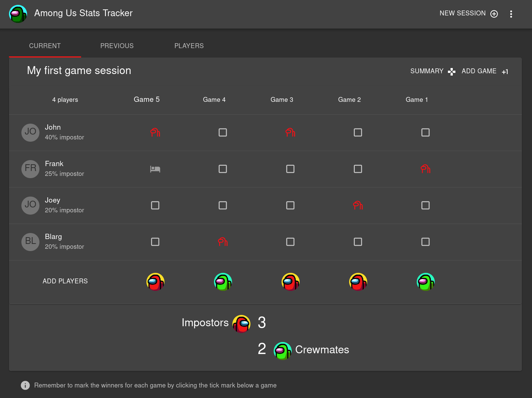
Task: Click Game 4 crewmate winner icon
Action: tap(223, 282)
